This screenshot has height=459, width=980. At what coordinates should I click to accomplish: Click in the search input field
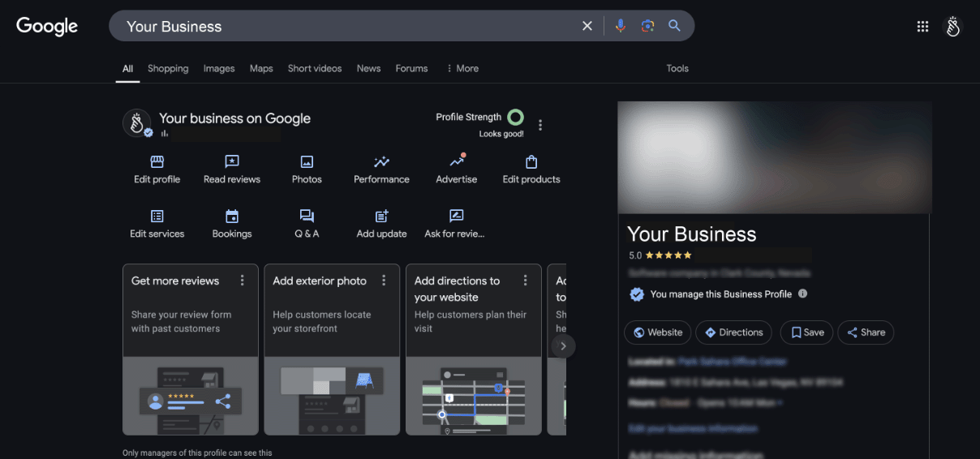[x=349, y=26]
